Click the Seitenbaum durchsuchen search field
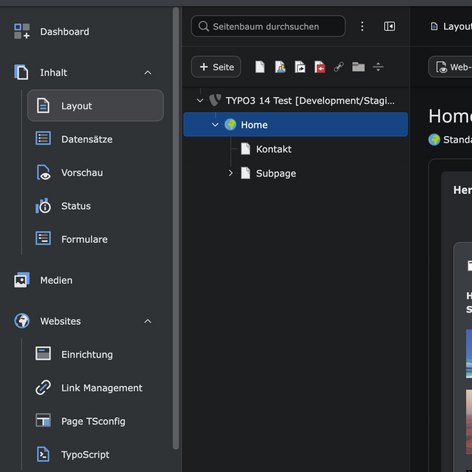 point(268,26)
